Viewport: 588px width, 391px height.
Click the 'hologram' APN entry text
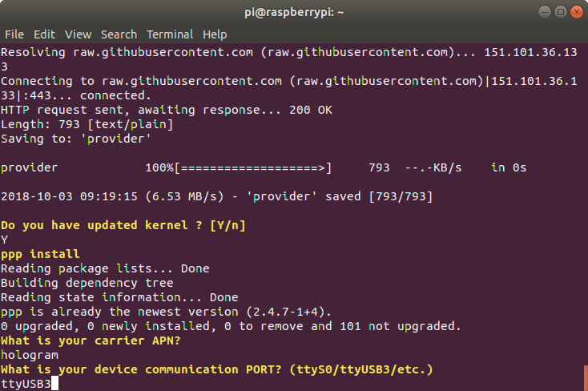(x=28, y=355)
